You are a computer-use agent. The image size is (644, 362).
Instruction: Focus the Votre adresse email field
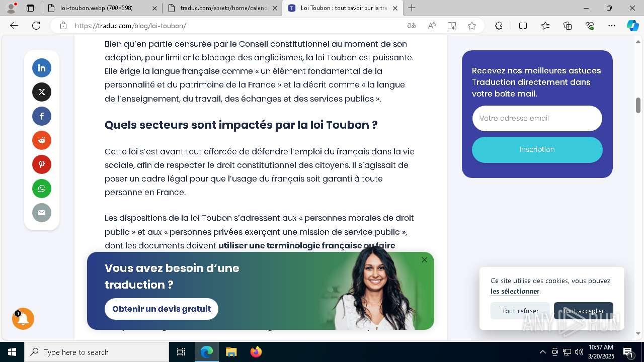(537, 118)
